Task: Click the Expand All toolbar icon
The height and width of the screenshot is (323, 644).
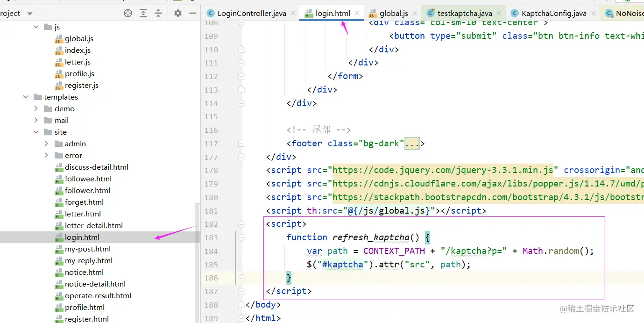Action: pyautogui.click(x=143, y=13)
